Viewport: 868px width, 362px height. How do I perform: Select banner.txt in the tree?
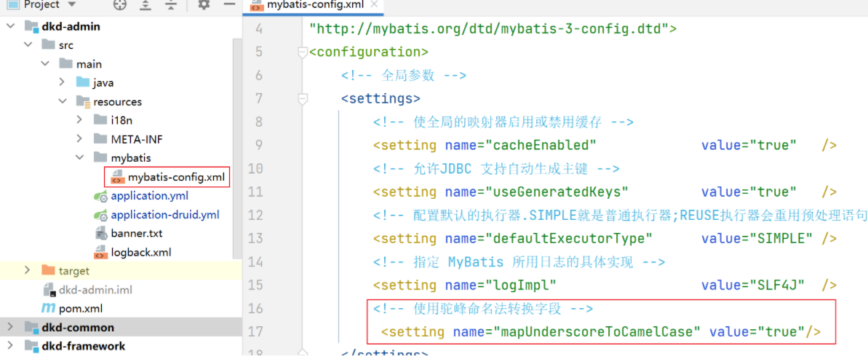click(137, 233)
